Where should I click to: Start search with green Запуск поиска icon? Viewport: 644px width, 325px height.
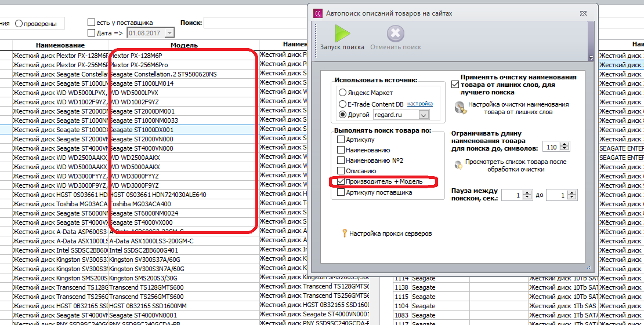pyautogui.click(x=342, y=33)
